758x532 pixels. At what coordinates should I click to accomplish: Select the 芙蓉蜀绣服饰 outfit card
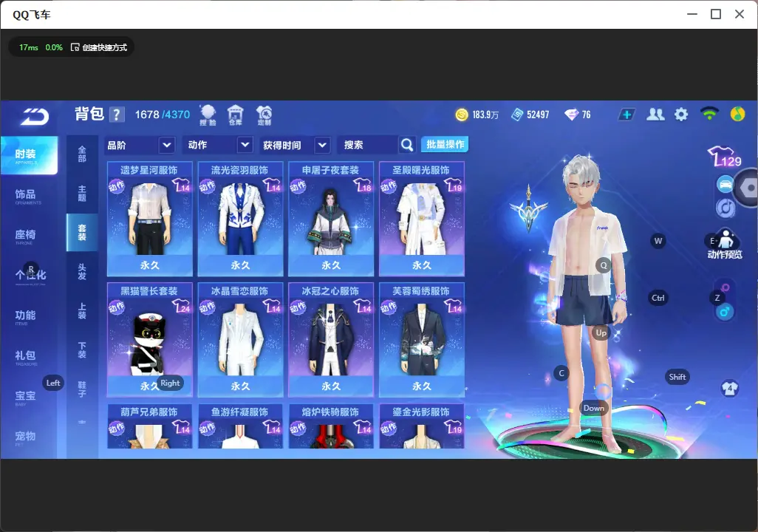422,339
